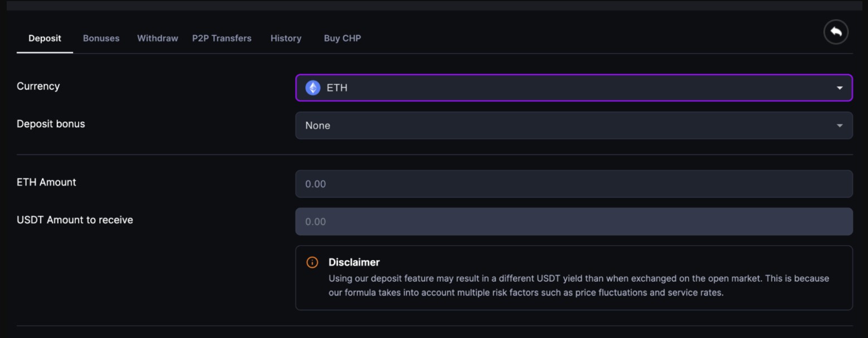Focus the ETH Amount input field
This screenshot has height=338, width=868.
(573, 184)
